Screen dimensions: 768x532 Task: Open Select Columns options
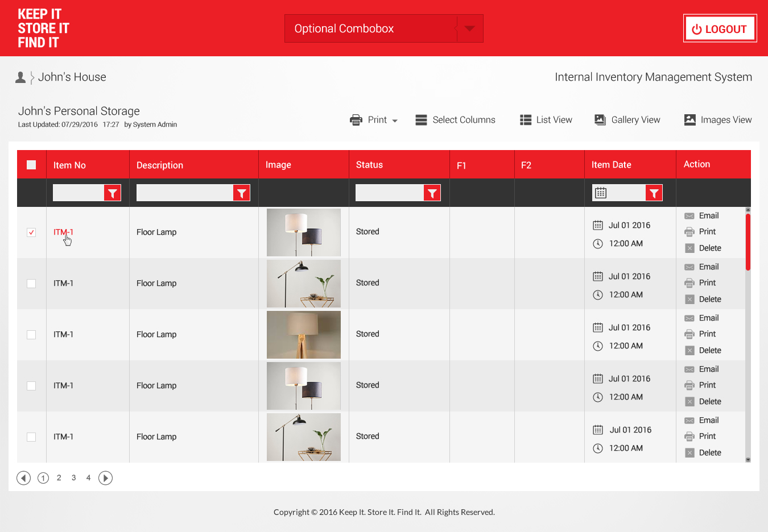(455, 120)
